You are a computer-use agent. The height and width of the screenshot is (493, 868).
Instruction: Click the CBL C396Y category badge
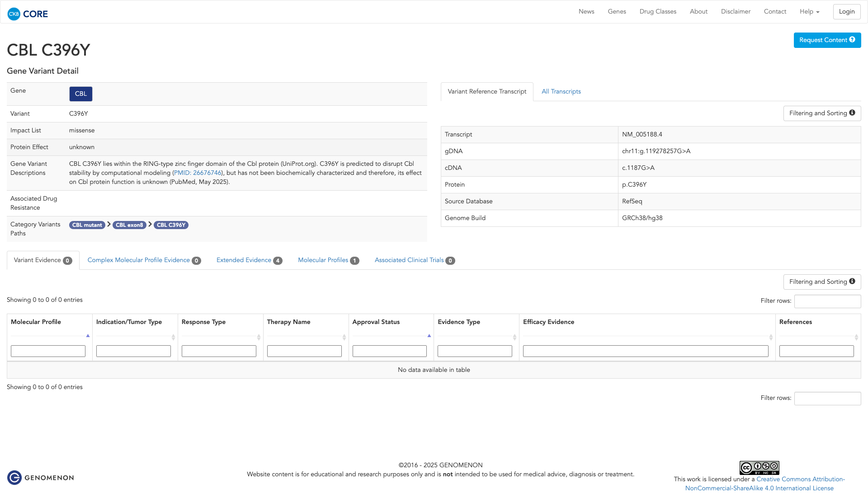171,225
